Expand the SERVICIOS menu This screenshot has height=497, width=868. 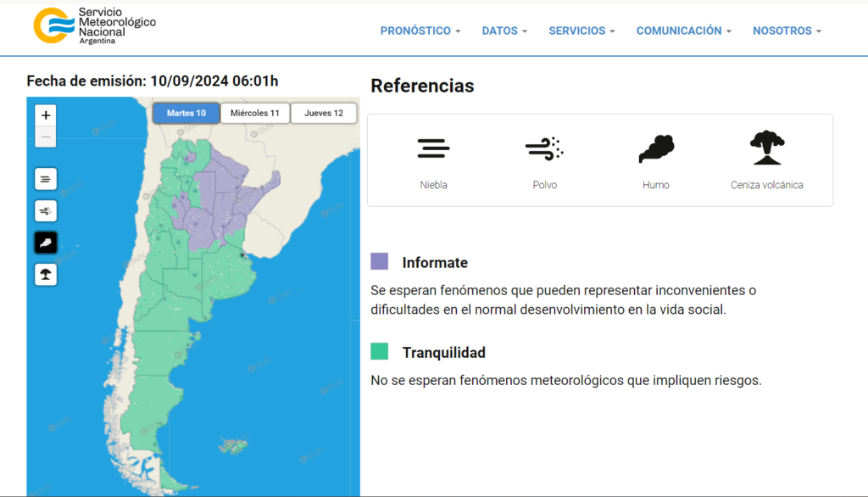(x=581, y=31)
